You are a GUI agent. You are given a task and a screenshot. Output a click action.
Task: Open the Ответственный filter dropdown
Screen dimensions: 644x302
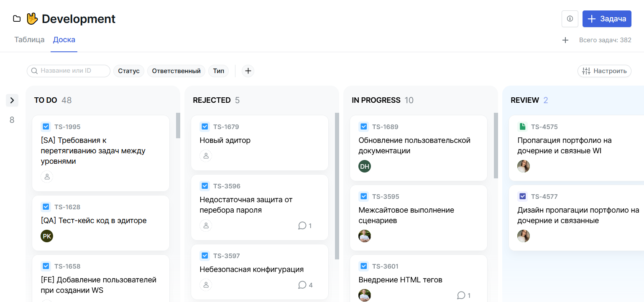176,71
